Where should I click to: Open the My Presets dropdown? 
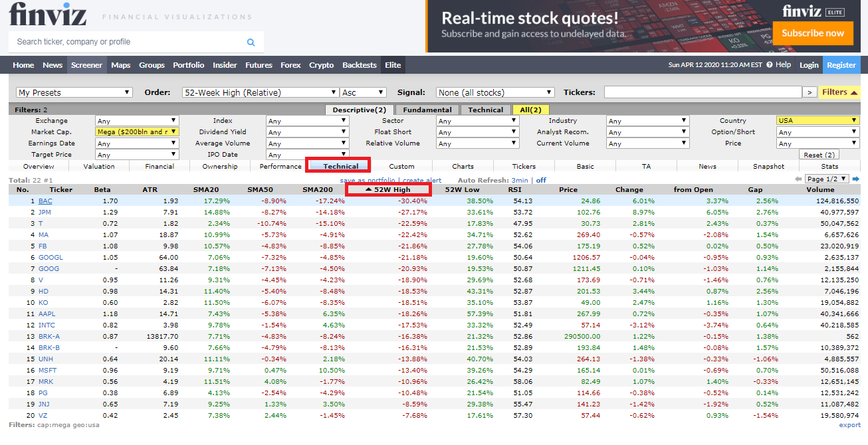[x=74, y=92]
